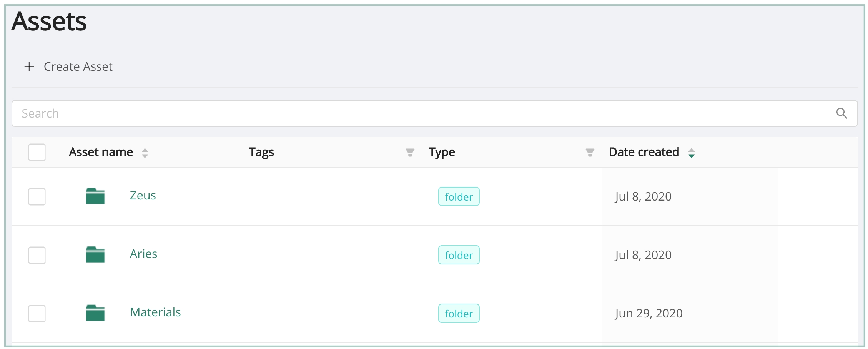
Task: Toggle the select-all checkbox in header
Action: pos(37,152)
